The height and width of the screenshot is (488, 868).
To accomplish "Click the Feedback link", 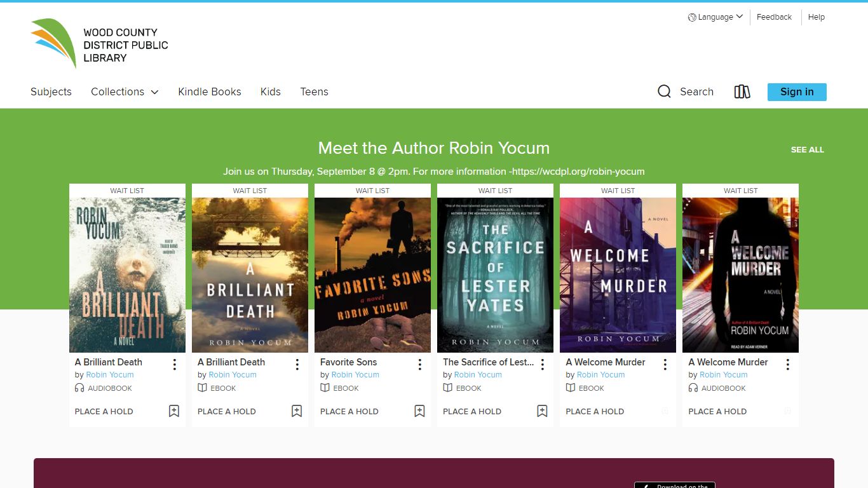I will click(774, 17).
